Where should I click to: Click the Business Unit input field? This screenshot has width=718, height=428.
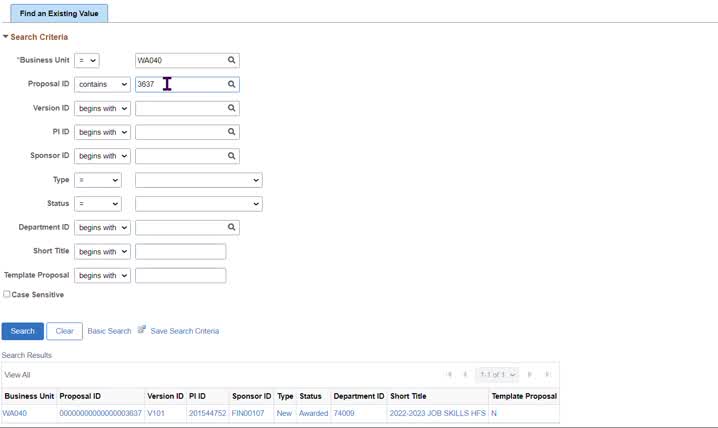pos(187,60)
